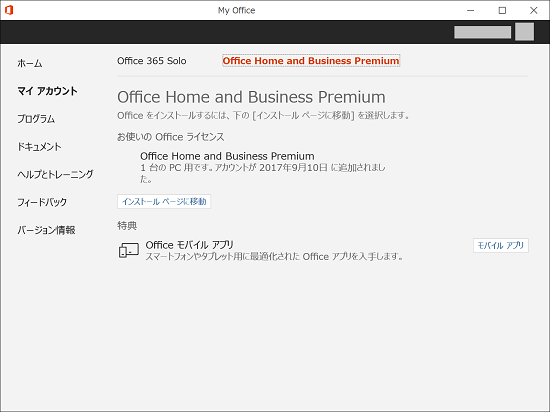Click the 特典 section label
The width and height of the screenshot is (550, 412).
tap(127, 225)
